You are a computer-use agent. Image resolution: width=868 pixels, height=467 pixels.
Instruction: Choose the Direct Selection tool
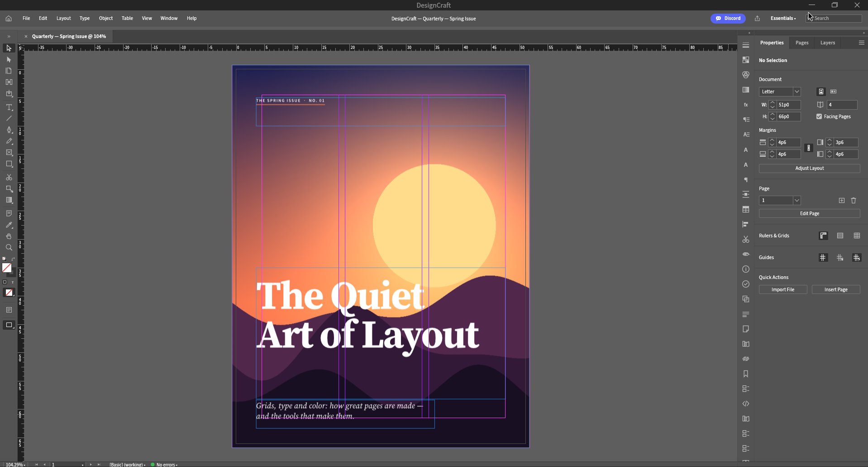[x=9, y=59]
